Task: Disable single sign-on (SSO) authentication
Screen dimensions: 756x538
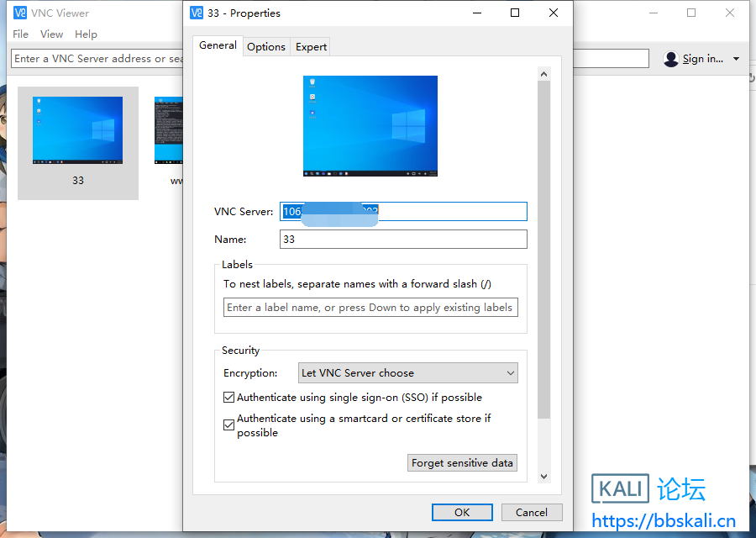Action: click(228, 397)
